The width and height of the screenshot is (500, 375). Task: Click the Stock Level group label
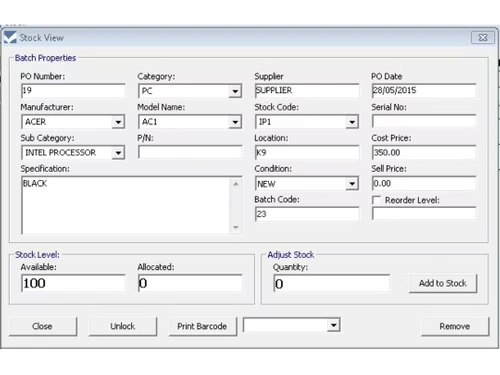pos(37,255)
